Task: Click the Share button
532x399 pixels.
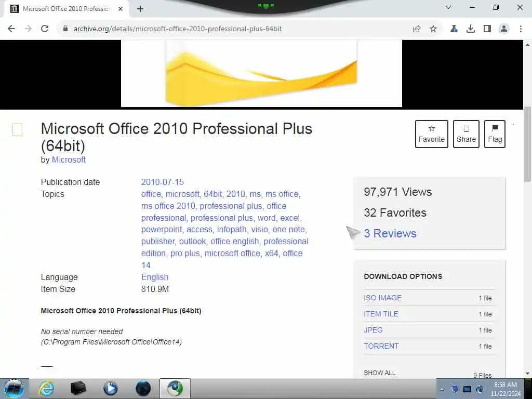Action: (466, 134)
